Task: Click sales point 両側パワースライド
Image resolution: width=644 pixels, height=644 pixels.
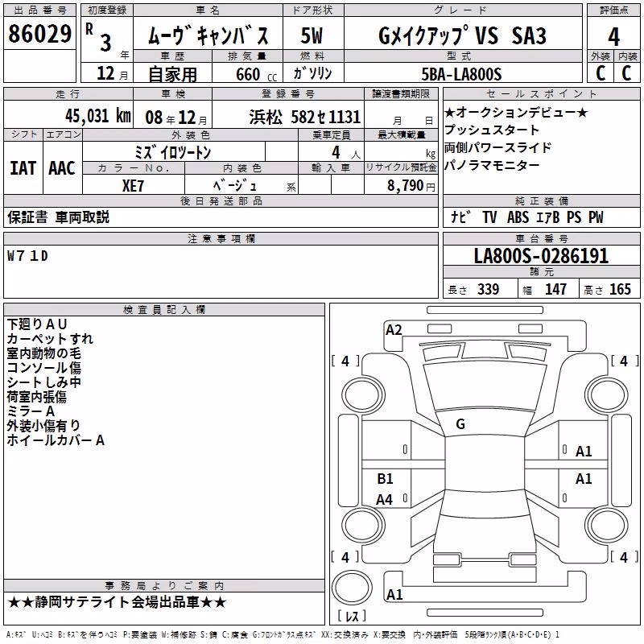Action: tap(497, 147)
